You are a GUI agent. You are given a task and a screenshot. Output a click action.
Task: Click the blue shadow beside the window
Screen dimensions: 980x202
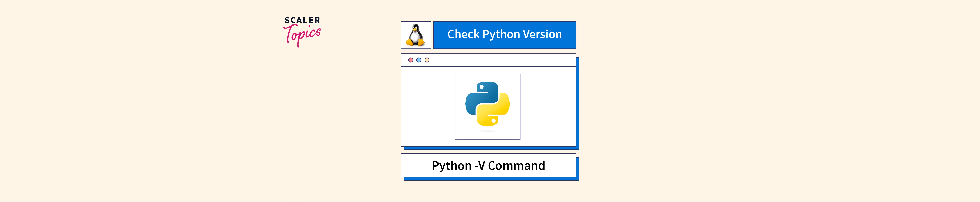pyautogui.click(x=578, y=103)
